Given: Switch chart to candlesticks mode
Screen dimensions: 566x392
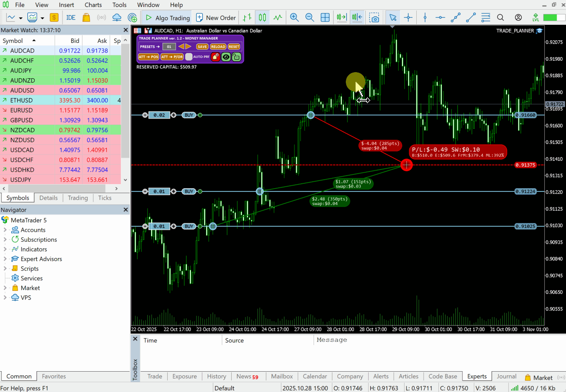Looking at the screenshot, I should (x=262, y=18).
